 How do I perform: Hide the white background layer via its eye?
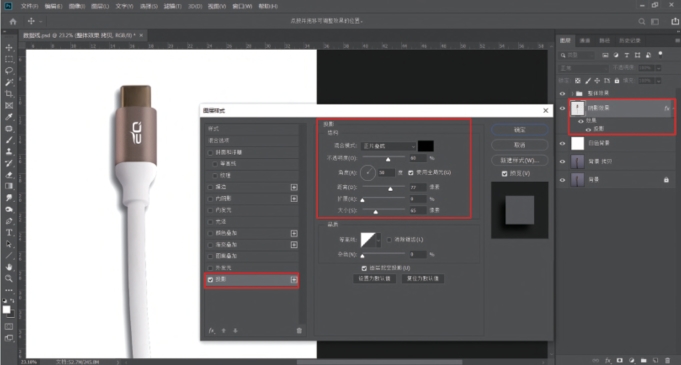tap(562, 143)
